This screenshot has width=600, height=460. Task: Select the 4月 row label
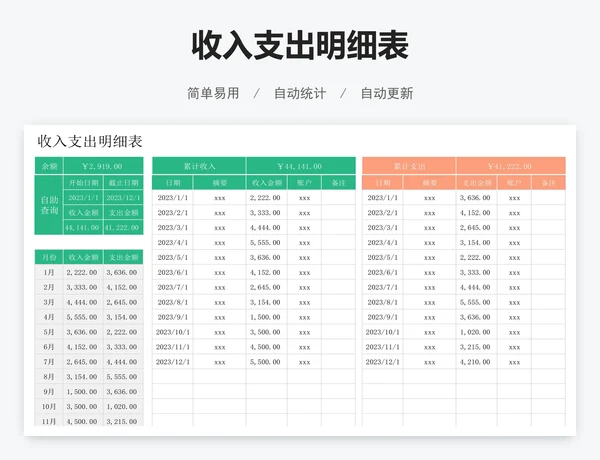click(x=49, y=317)
